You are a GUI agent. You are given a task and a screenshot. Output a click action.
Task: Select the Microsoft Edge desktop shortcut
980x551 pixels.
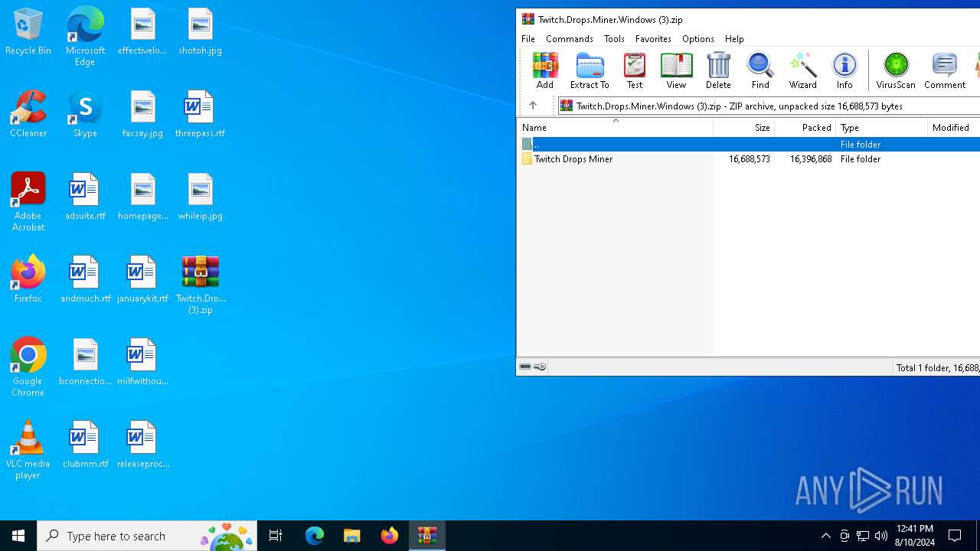[85, 37]
